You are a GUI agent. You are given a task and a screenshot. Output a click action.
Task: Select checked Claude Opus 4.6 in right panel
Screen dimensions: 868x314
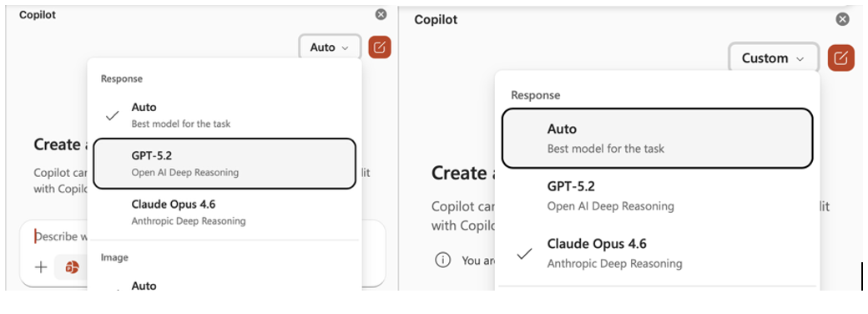pyautogui.click(x=657, y=253)
